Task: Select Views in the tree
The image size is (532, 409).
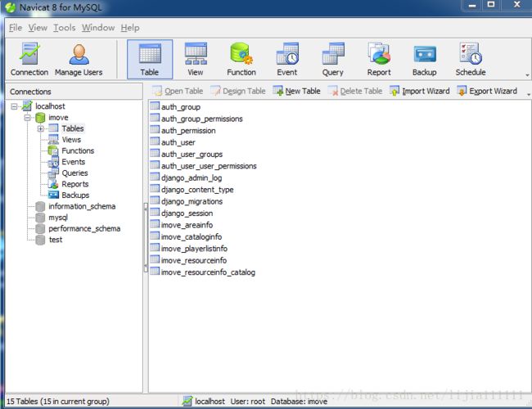Action: coord(71,140)
